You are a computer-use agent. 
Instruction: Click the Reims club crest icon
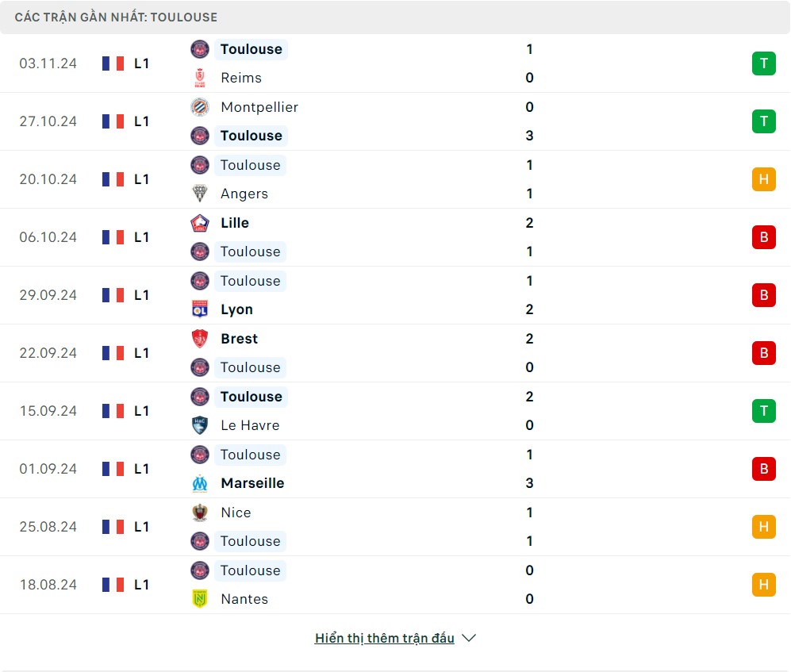[x=200, y=78]
